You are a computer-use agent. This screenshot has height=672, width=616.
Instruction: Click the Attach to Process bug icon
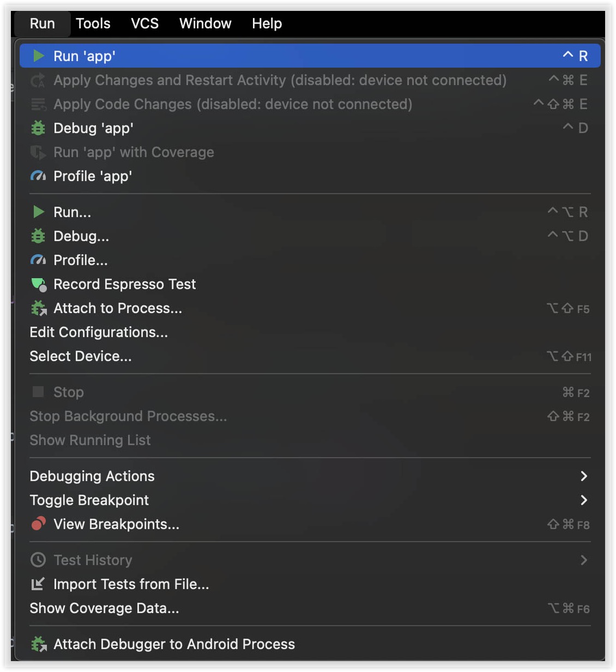click(39, 308)
